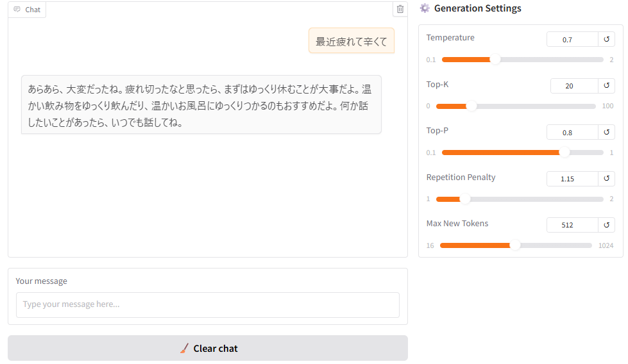Click the user message bubble 最近疲れて辛くて
Viewport: 628px width, 364px height.
click(x=352, y=41)
